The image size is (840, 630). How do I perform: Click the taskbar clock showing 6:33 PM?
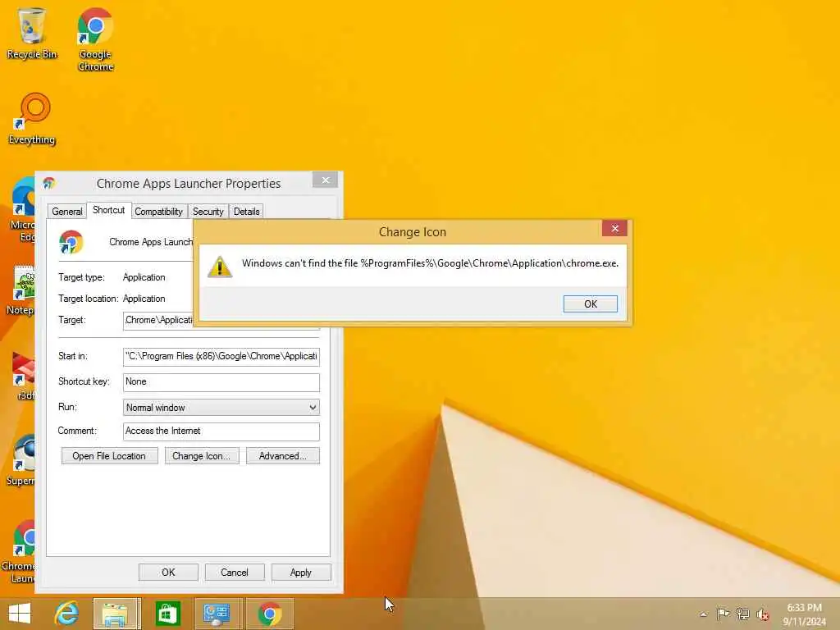804,614
